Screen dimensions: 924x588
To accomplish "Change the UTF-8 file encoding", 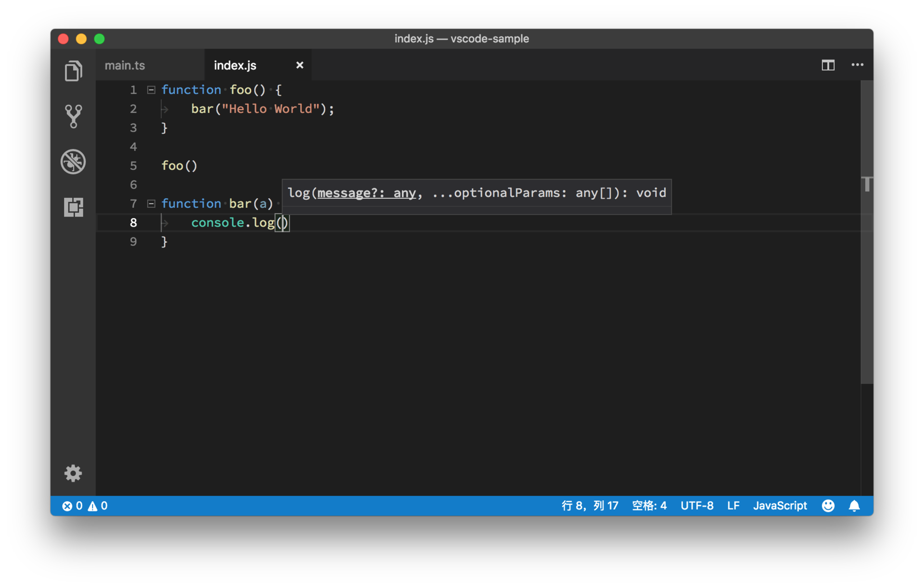I will click(x=696, y=506).
